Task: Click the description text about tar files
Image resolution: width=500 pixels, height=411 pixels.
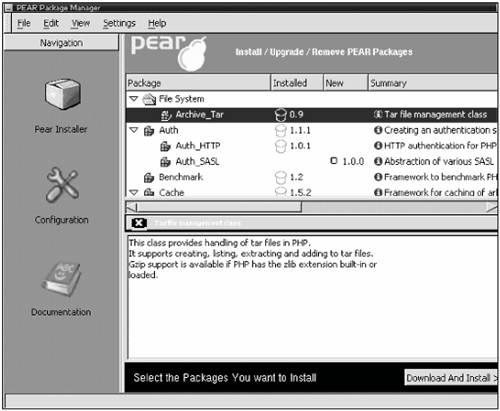Action: pyautogui.click(x=253, y=259)
